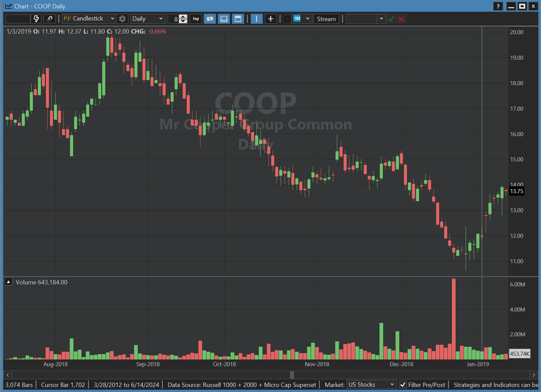
Task: Click the scroll left arrow
Action: point(8,375)
